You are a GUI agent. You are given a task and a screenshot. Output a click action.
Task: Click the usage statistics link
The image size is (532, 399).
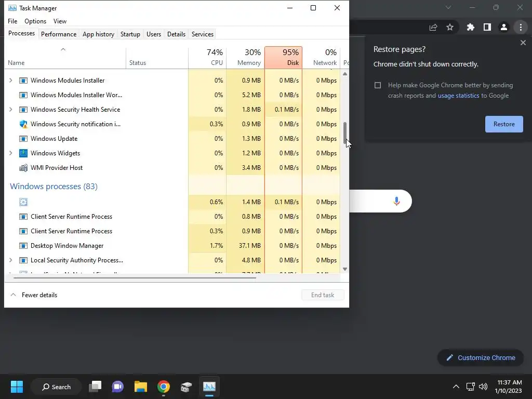pos(458,96)
